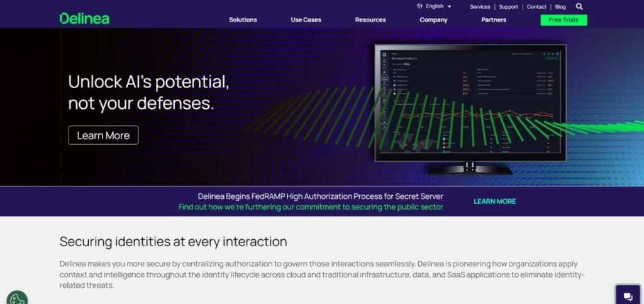Click the 'Unlock AI's potential' headline
The height and width of the screenshot is (304, 644).
coord(148,93)
